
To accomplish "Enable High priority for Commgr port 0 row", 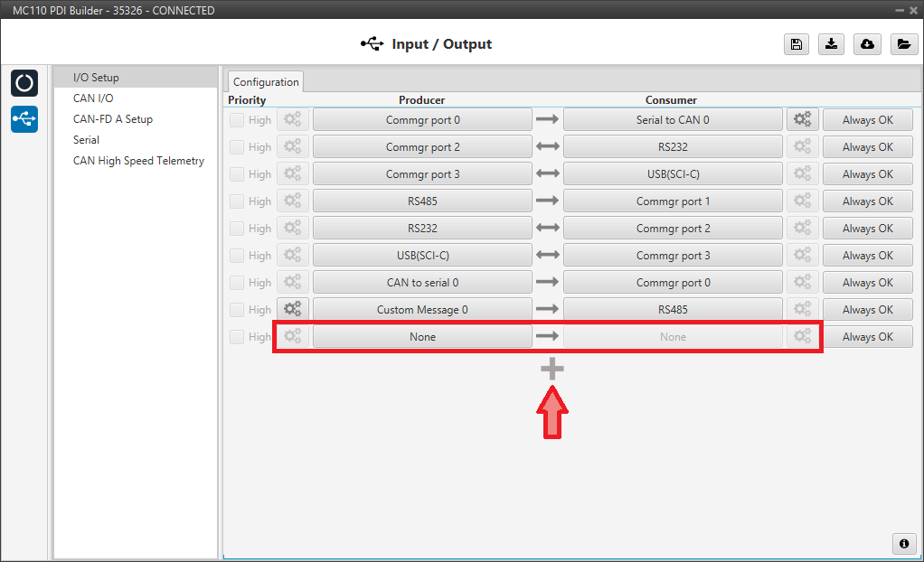I will pyautogui.click(x=236, y=120).
